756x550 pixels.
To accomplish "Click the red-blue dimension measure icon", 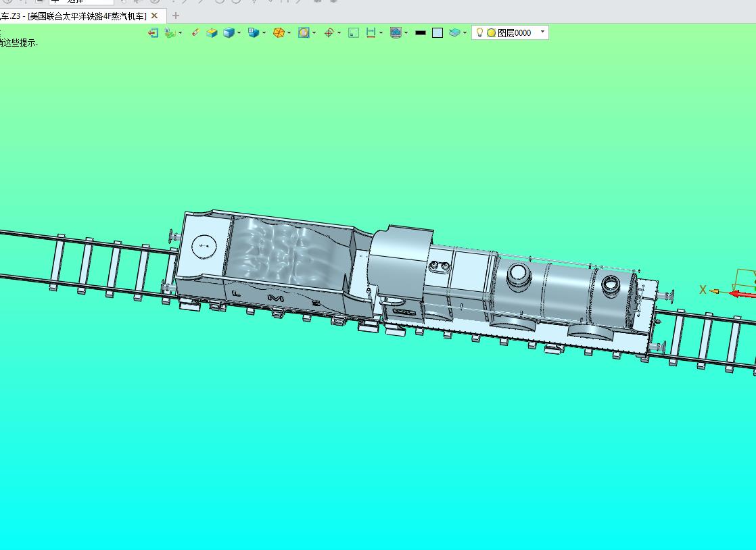I will (x=371, y=32).
